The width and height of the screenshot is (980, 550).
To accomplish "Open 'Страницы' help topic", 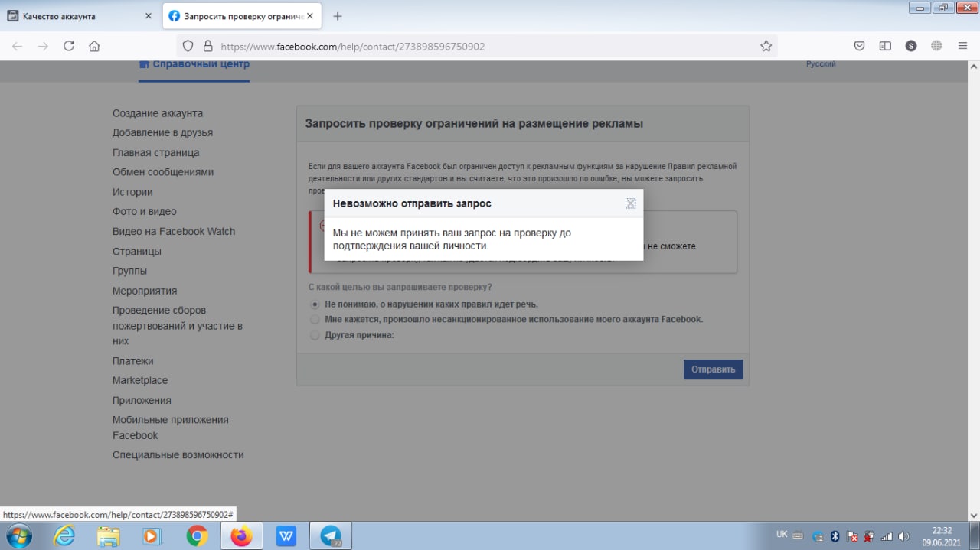I will [137, 251].
